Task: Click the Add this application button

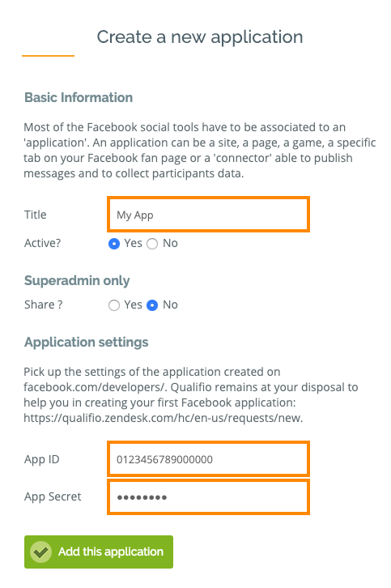Action: [99, 552]
